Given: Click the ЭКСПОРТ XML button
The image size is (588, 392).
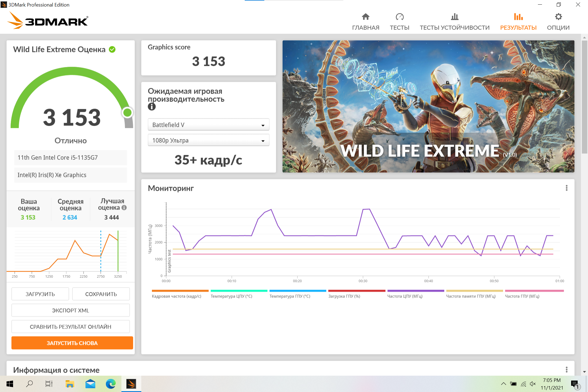Looking at the screenshot, I should coord(71,310).
